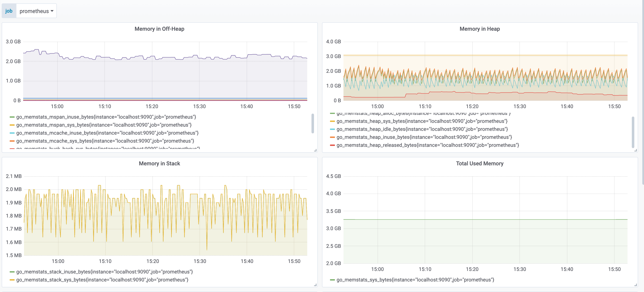Click yellow swatch of mspan_sys_bytes series
The width and height of the screenshot is (644, 292).
point(12,125)
